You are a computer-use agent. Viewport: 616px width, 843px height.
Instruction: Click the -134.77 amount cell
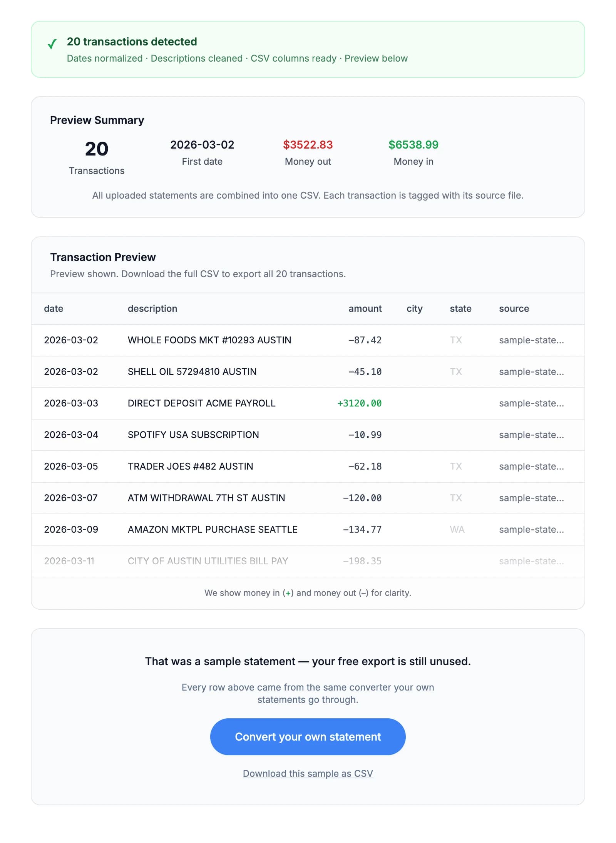(x=362, y=529)
